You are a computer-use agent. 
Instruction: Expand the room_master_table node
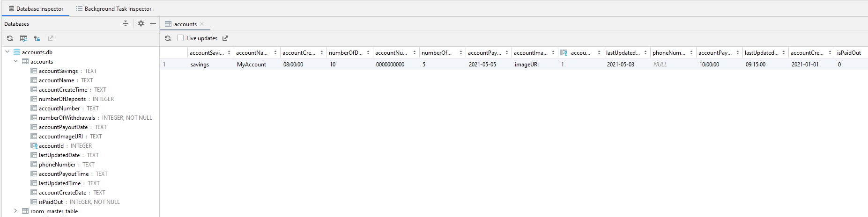tap(16, 211)
